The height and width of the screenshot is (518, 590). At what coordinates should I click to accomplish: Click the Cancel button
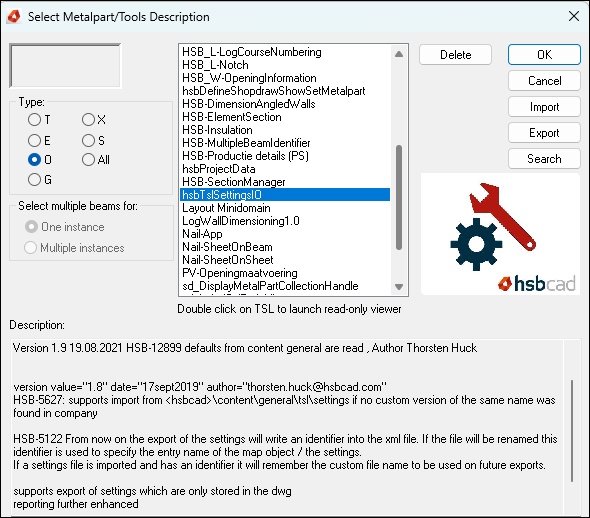pos(544,81)
